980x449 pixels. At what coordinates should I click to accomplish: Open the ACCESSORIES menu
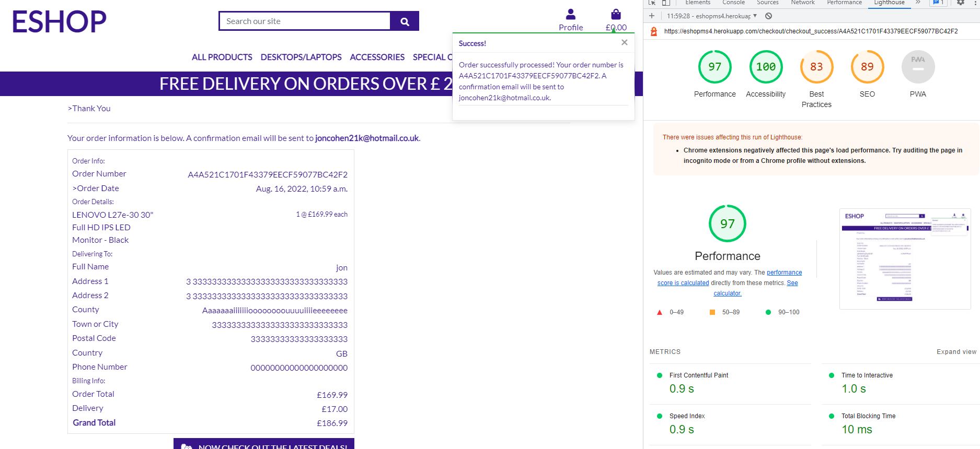pyautogui.click(x=377, y=57)
